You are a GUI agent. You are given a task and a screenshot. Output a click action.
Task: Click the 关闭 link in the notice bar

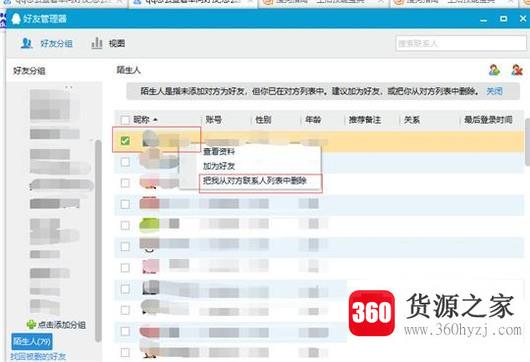click(x=494, y=91)
